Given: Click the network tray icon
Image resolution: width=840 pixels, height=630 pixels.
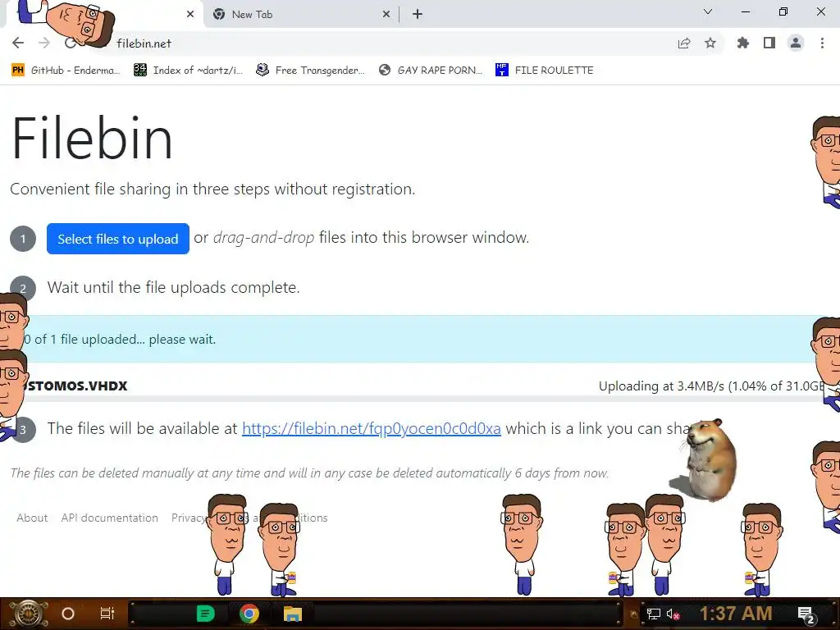Looking at the screenshot, I should 654,614.
